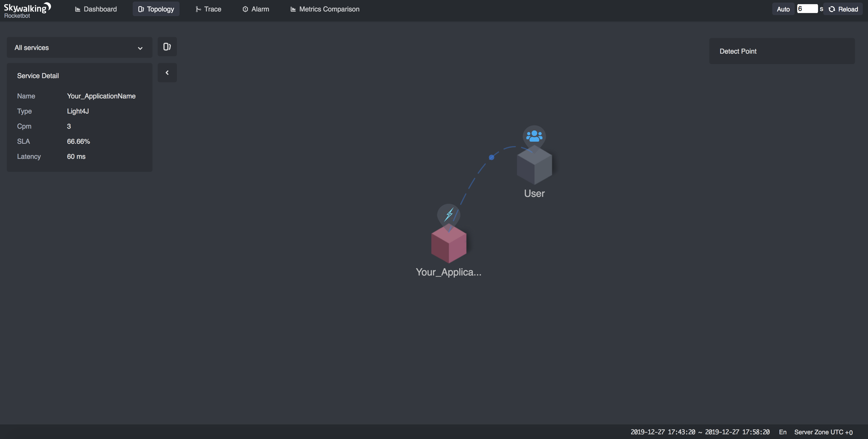The image size is (868, 439).
Task: Collapse the Service Detail side panel
Action: (x=167, y=72)
